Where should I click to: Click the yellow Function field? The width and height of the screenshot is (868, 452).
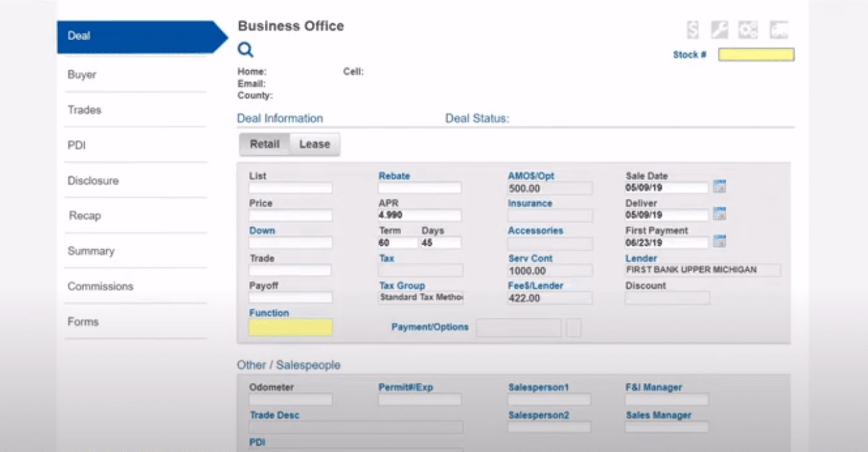[290, 328]
